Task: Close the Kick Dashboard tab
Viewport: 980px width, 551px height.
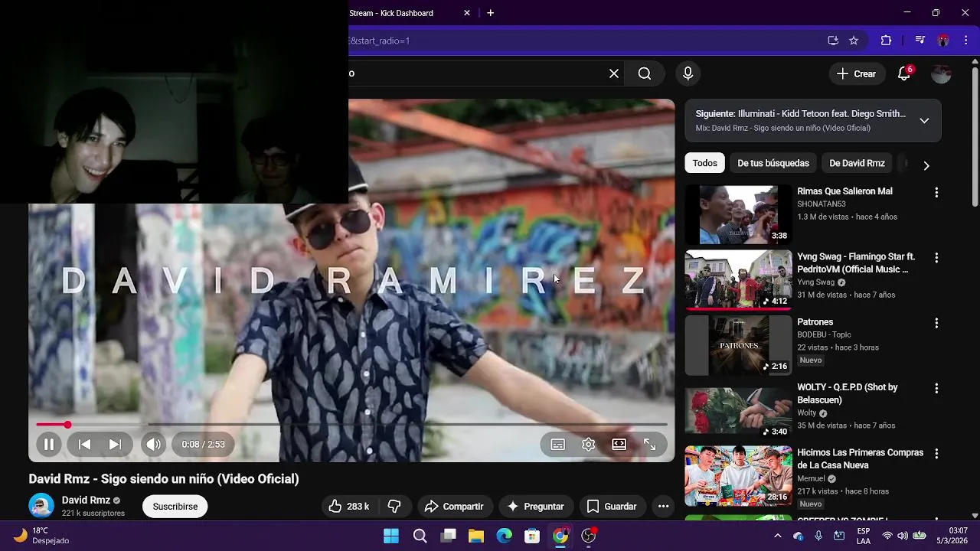Action: (x=467, y=13)
